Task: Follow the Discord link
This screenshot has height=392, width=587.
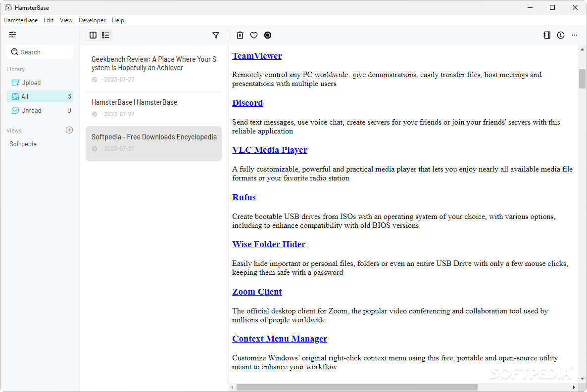Action: [247, 103]
